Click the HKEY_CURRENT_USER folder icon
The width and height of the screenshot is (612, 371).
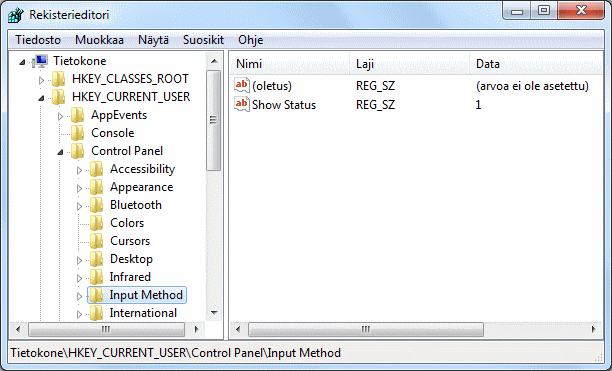click(59, 97)
